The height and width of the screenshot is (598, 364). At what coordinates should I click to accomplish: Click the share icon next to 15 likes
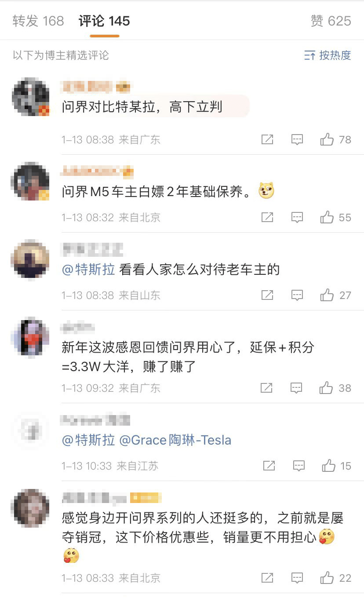tap(269, 466)
